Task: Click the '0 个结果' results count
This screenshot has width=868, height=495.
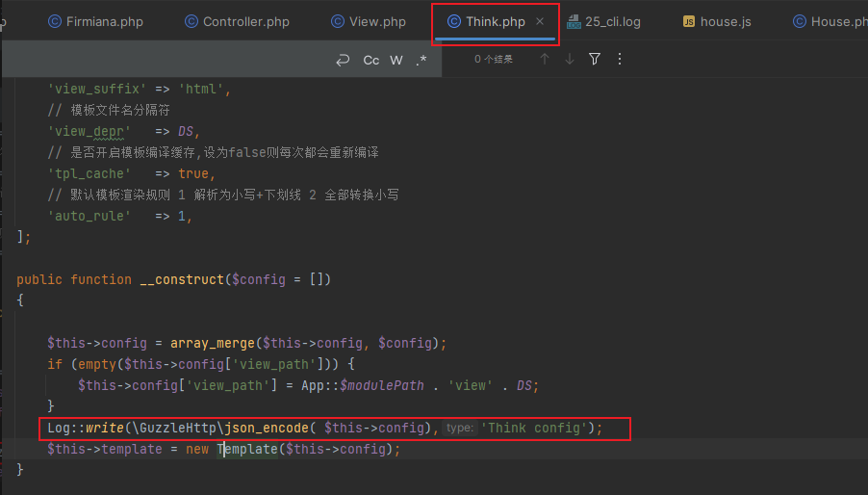Action: [x=494, y=60]
